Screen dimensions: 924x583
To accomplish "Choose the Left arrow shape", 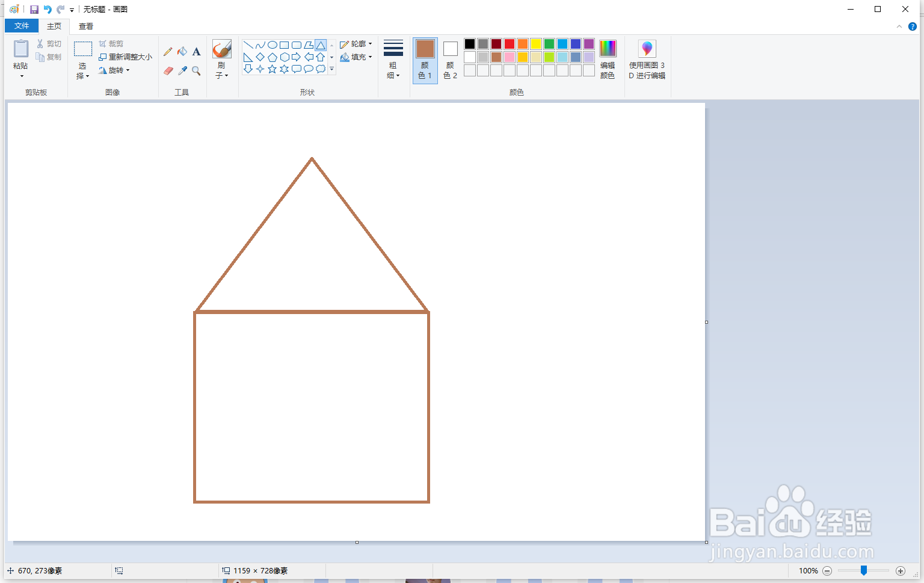I will point(308,57).
